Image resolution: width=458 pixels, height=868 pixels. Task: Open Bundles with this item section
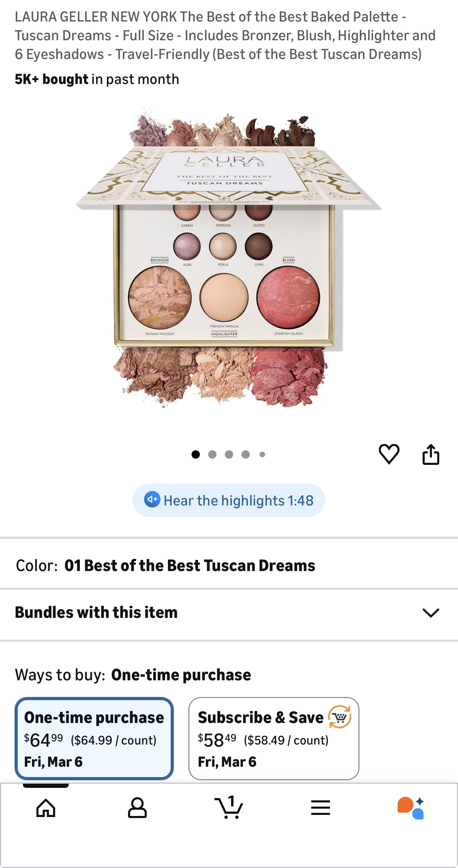pos(229,613)
